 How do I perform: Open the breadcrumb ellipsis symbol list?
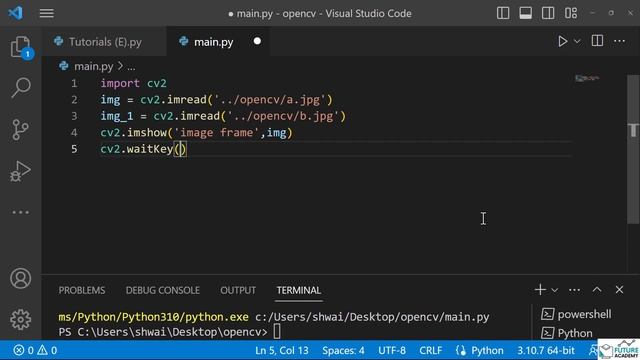pos(131,67)
